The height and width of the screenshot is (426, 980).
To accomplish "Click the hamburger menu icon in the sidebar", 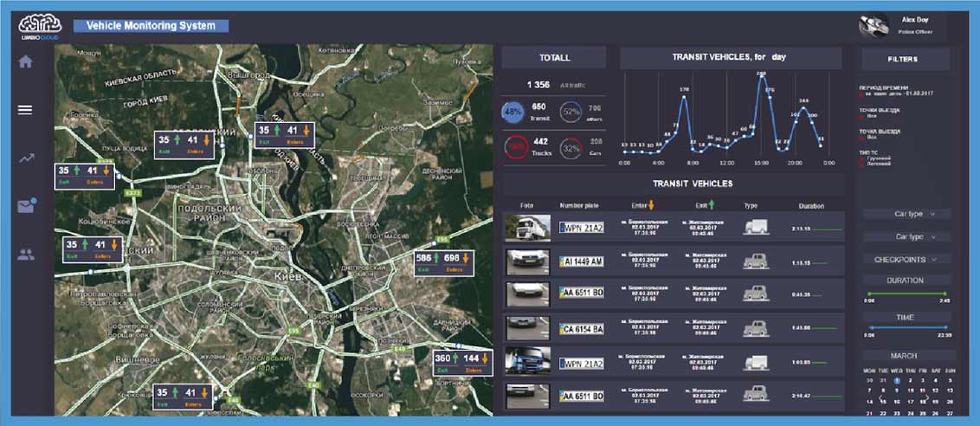I will [x=26, y=110].
